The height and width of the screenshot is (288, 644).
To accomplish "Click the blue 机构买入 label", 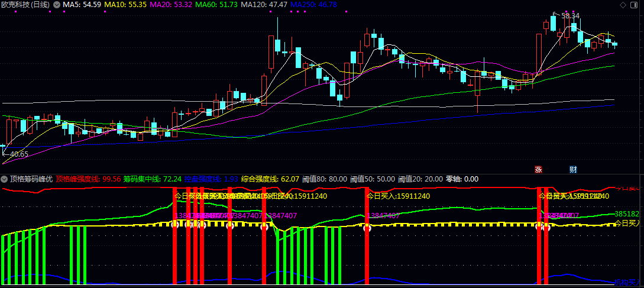I will pyautogui.click(x=627, y=282).
